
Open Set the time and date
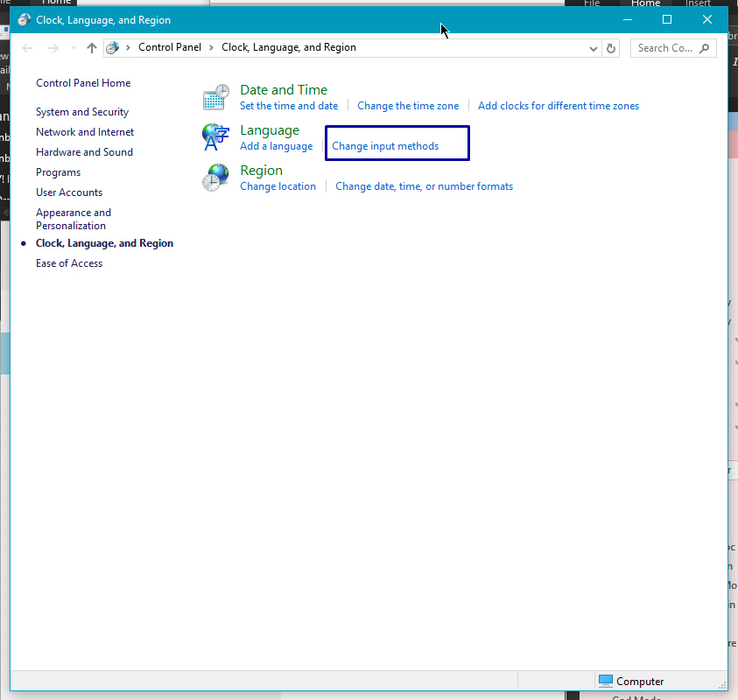tap(289, 106)
